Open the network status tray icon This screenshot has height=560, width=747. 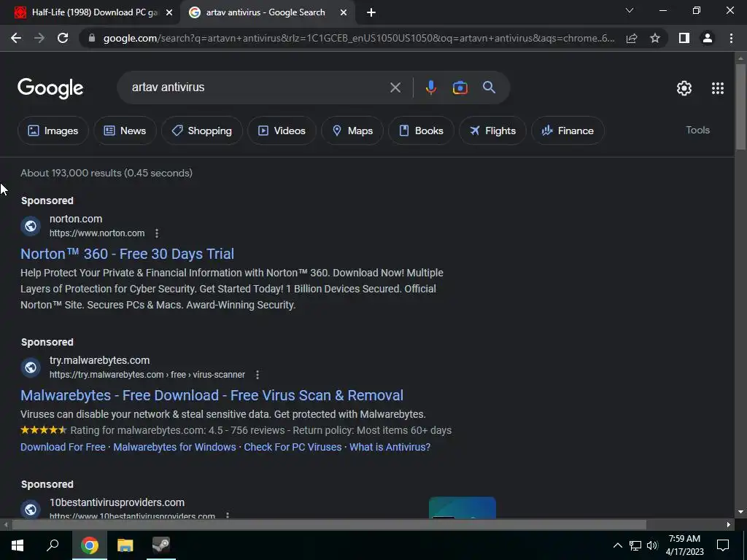[635, 545]
